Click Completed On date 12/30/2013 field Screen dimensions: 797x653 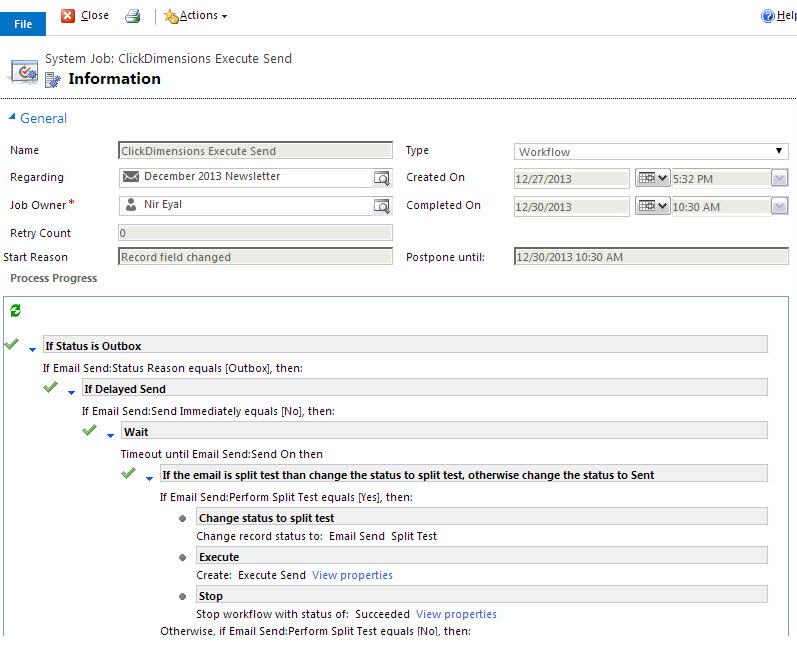[x=571, y=207]
